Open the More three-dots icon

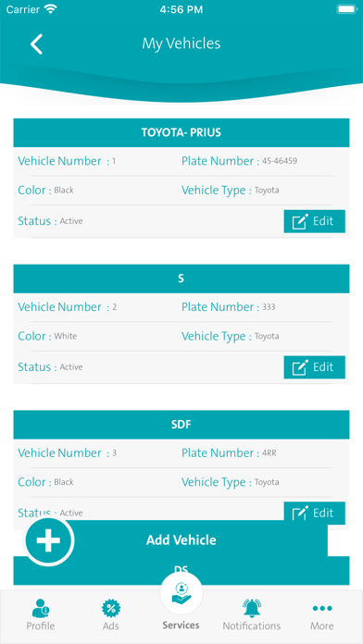(x=322, y=608)
